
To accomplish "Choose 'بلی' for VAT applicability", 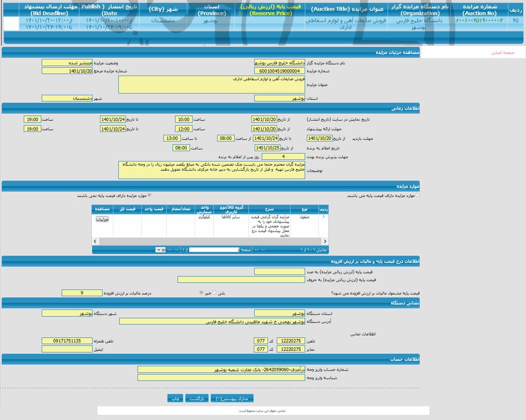I will pyautogui.click(x=214, y=293).
